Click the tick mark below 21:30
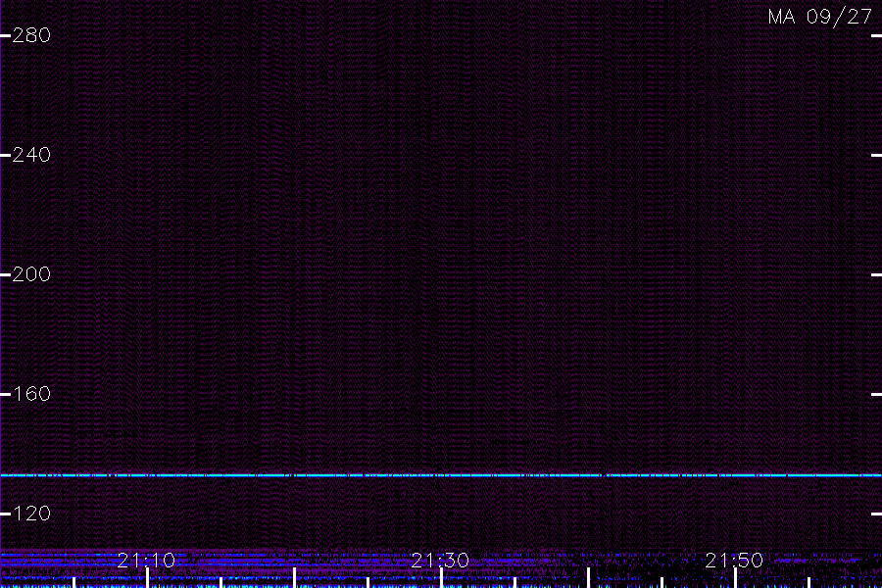Screen dimensions: 882x588 pyautogui.click(x=442, y=578)
